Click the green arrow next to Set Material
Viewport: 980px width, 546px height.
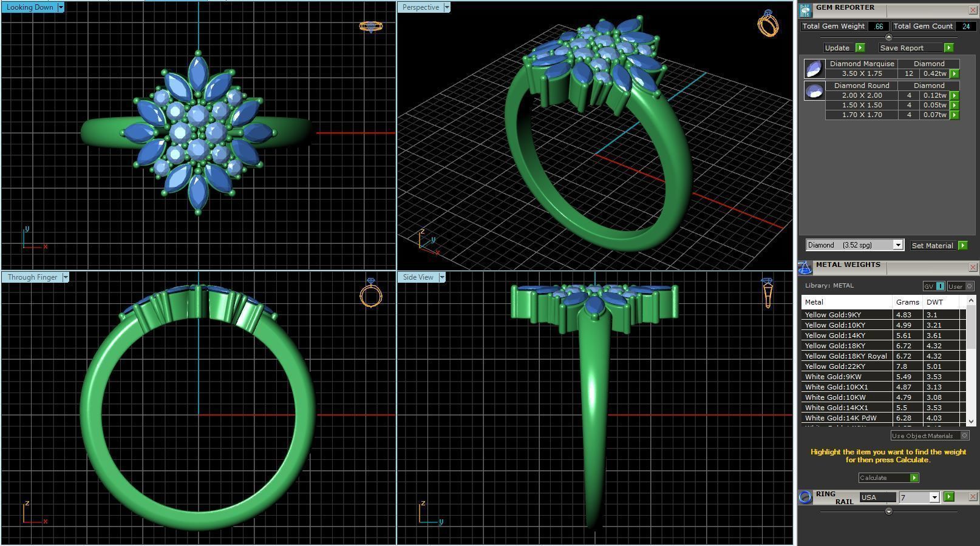click(x=962, y=246)
